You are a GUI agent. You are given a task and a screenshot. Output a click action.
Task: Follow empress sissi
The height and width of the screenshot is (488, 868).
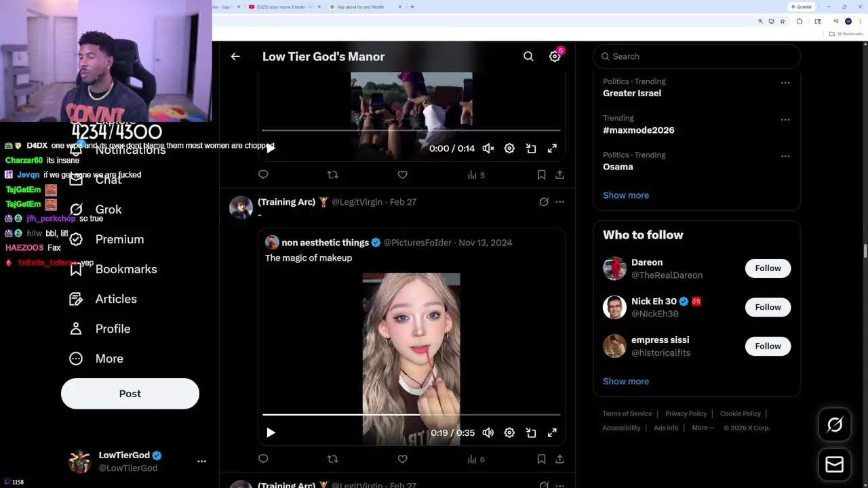pyautogui.click(x=768, y=346)
